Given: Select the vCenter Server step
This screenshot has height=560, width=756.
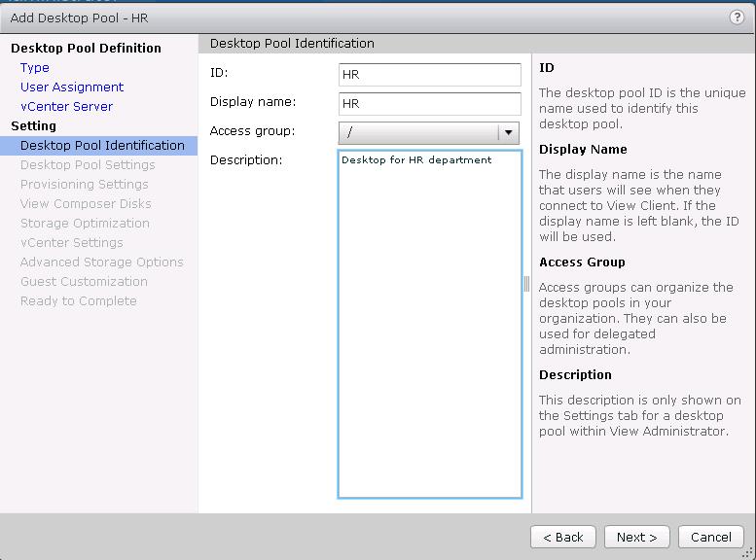Looking at the screenshot, I should click(66, 107).
